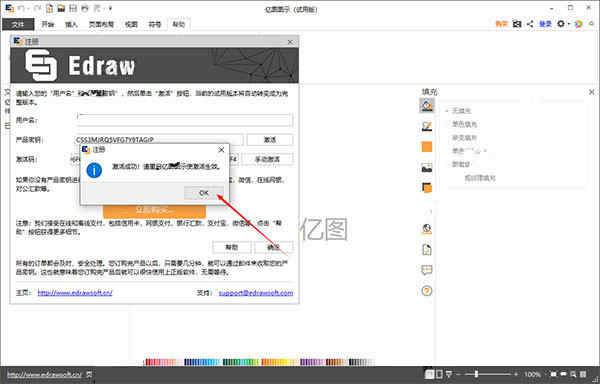Open the settings gear dropdown arrow
Image resolution: width=600 pixels, height=384 pixels.
tap(569, 24)
